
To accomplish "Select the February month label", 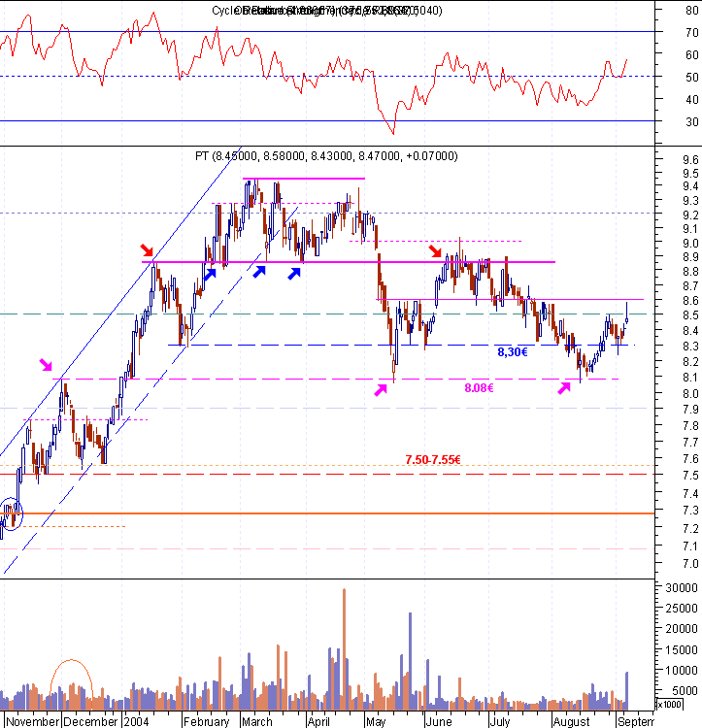I will click(x=206, y=721).
